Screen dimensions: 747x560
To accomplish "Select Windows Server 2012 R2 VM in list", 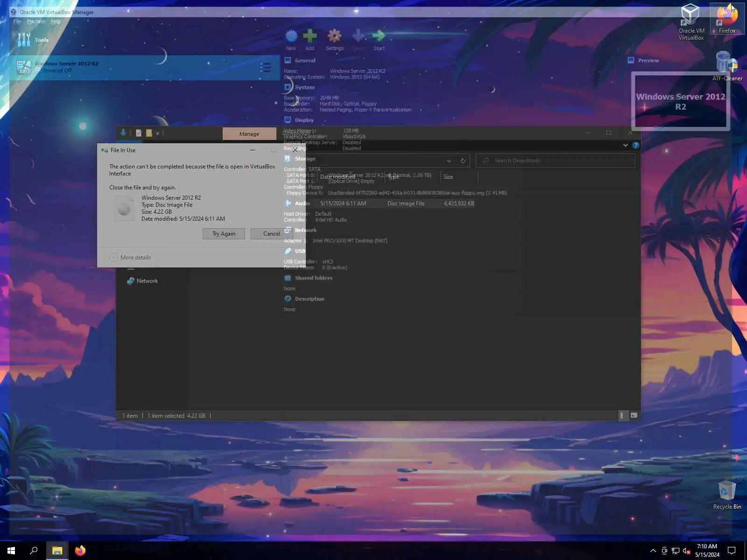I will point(145,67).
